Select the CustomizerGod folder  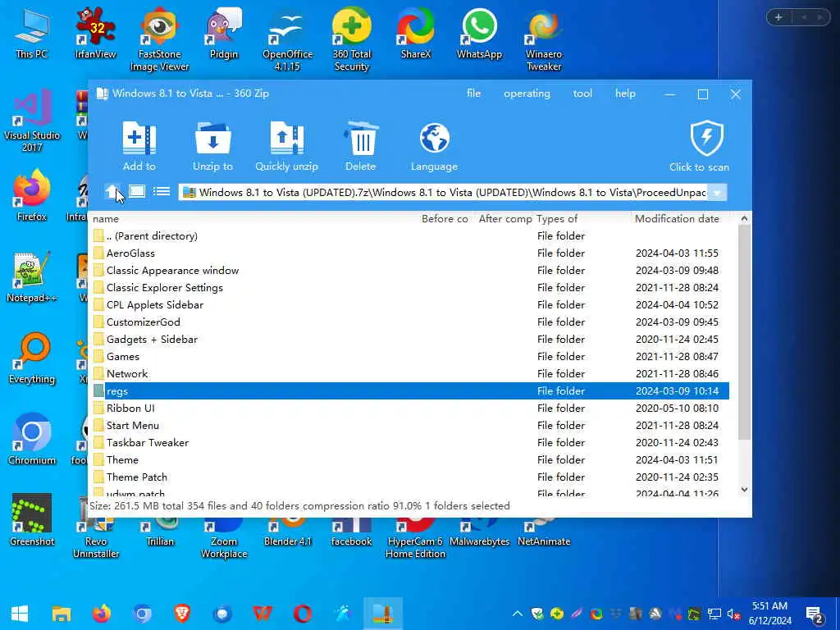tap(410, 322)
